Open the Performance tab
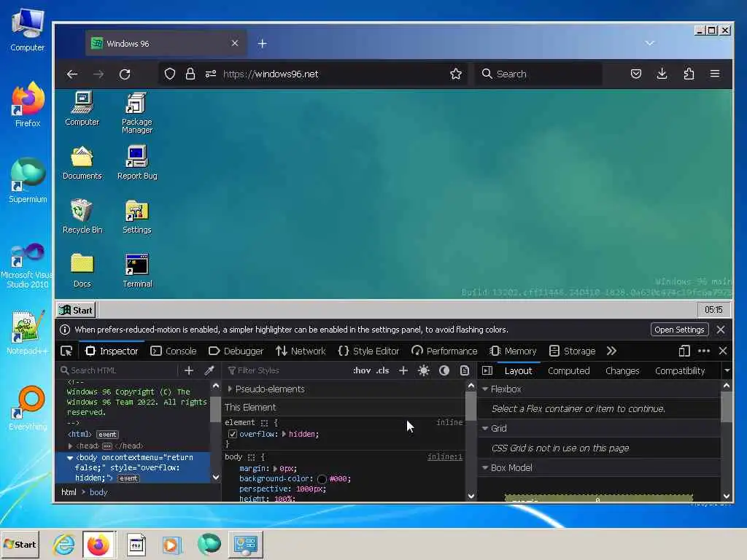This screenshot has height=560, width=747. pos(444,351)
